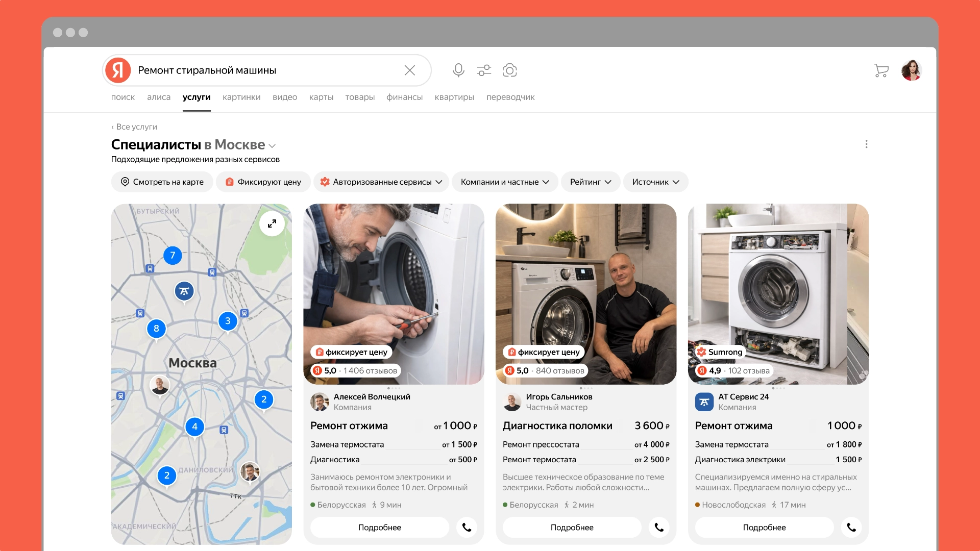Image resolution: width=980 pixels, height=551 pixels.
Task: Expand the Авторизованные сервисы dropdown
Action: pyautogui.click(x=381, y=182)
